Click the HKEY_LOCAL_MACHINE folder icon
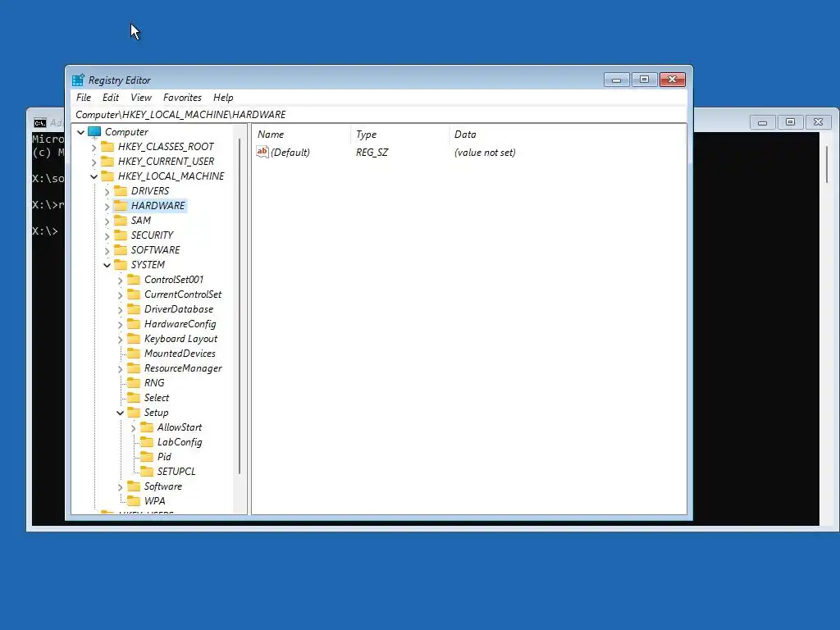The image size is (840, 630). click(107, 176)
